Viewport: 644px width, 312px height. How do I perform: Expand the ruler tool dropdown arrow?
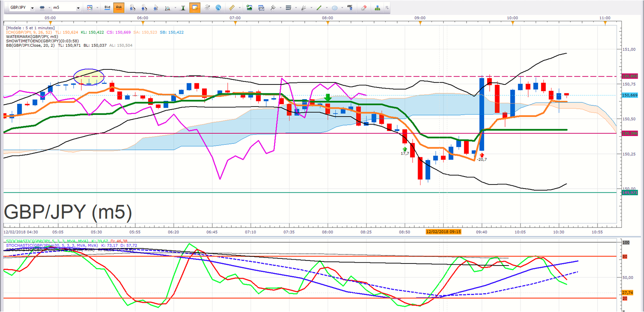(239, 8)
